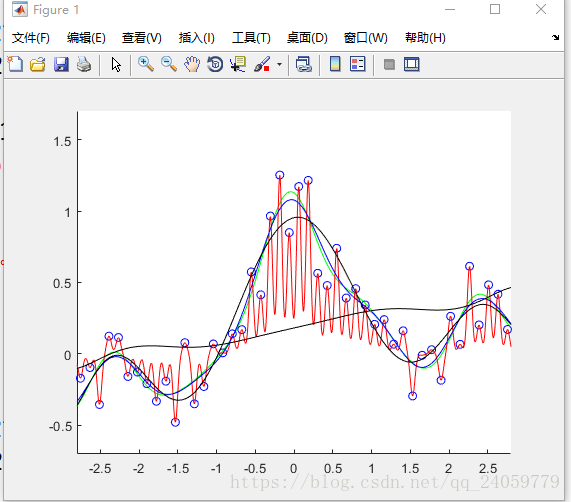Image resolution: width=571 pixels, height=502 pixels.
Task: Activate the Zoom Out magnifier
Action: point(169,64)
